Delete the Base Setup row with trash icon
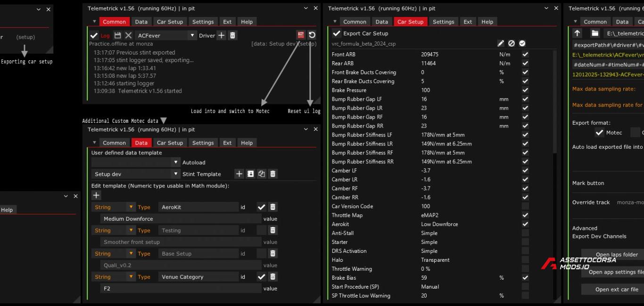 [x=272, y=253]
